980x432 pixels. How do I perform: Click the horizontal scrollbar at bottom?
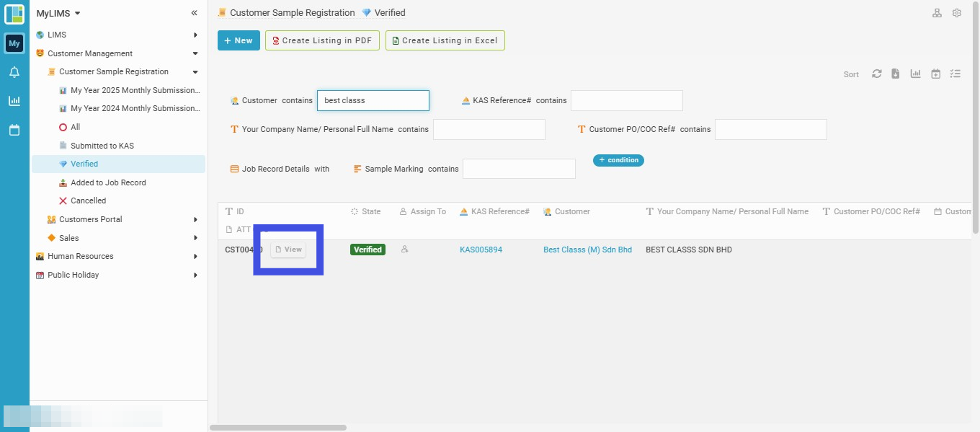277,428
